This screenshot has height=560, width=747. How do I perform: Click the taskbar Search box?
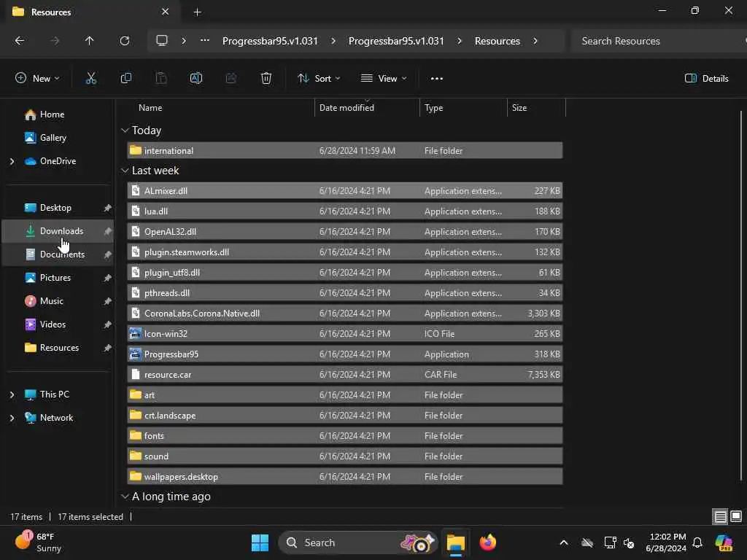click(x=358, y=542)
